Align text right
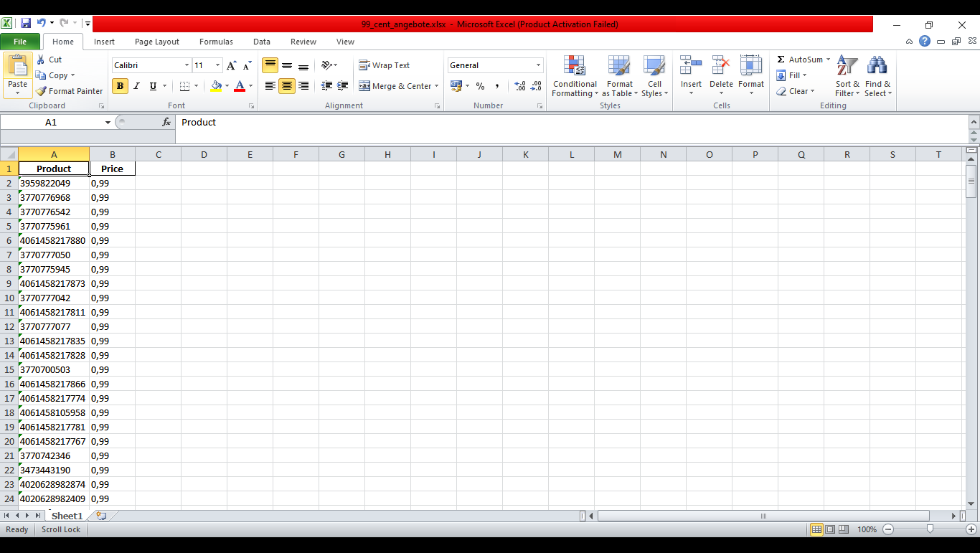The image size is (980, 553). point(303,86)
